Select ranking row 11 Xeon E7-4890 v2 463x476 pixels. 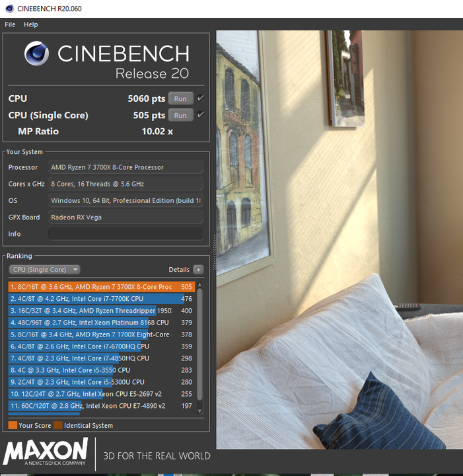point(102,406)
